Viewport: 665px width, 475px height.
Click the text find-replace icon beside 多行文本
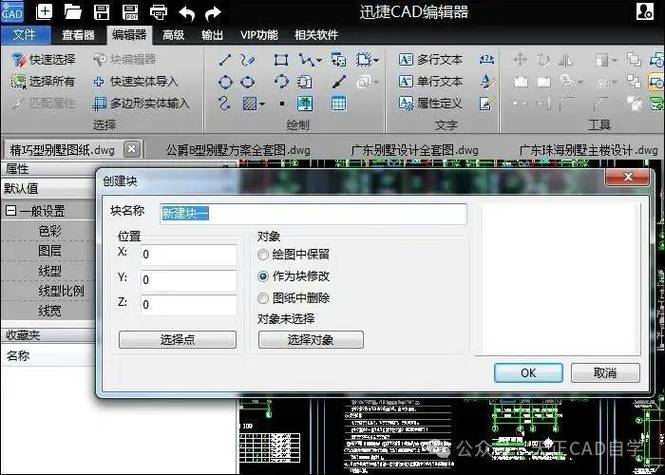click(487, 60)
